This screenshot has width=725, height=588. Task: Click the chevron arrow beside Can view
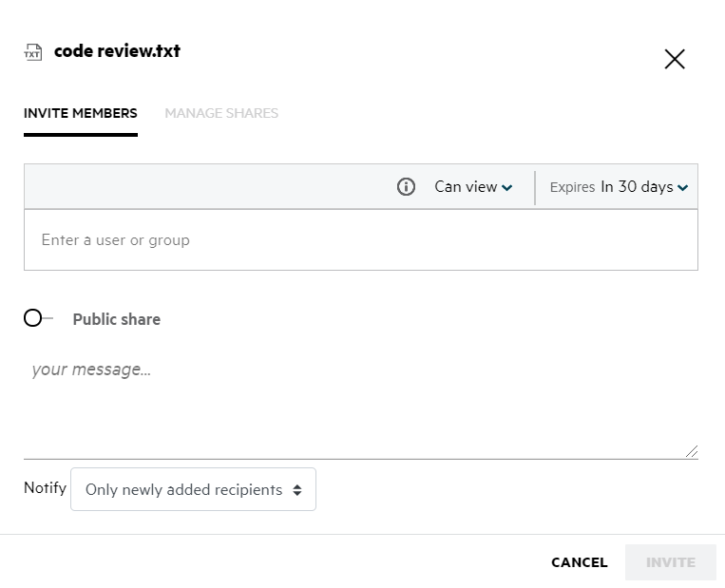[x=507, y=188]
